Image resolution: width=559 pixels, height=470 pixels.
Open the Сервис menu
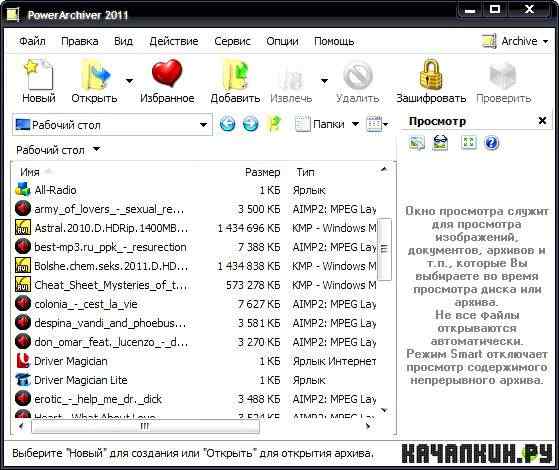[x=232, y=41]
